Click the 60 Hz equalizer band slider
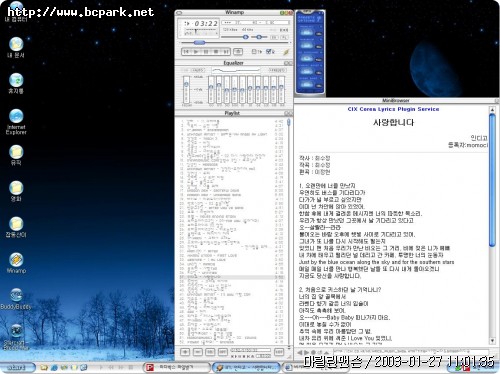Image resolution: width=500 pixels, height=374 pixels. click(x=211, y=89)
